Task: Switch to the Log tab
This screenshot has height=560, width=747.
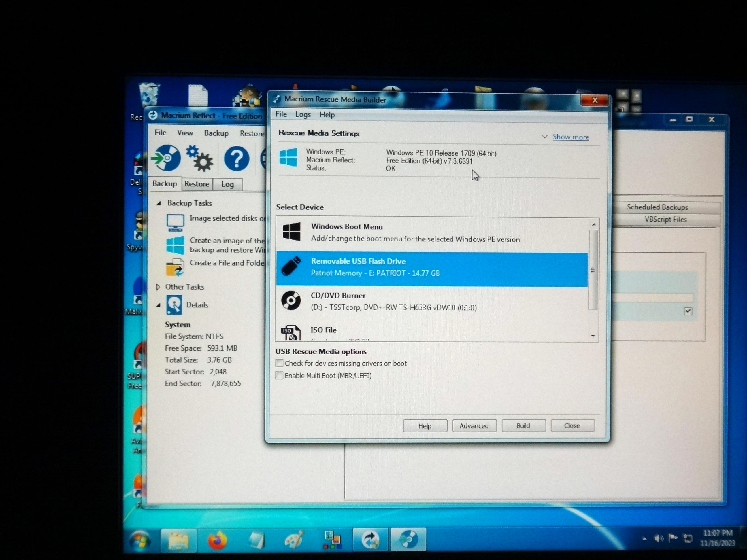Action: (x=228, y=184)
